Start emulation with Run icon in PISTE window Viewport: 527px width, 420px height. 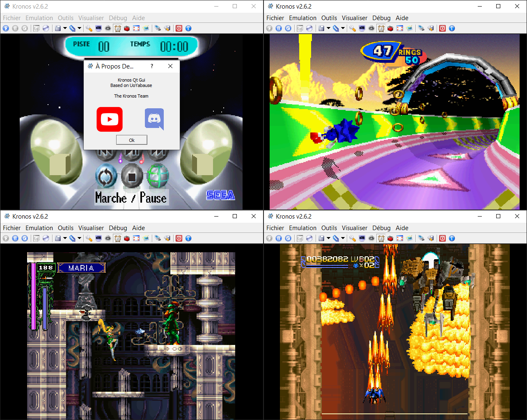coord(6,28)
